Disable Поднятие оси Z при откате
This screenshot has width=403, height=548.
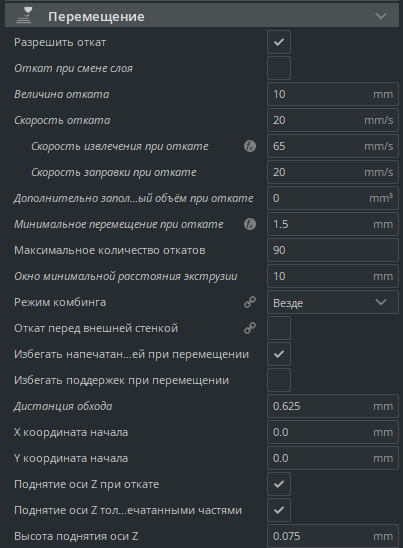(279, 484)
